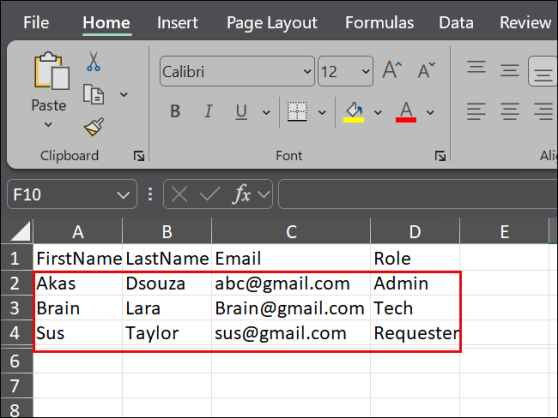Open the Name Box F10 dropdown arrow
This screenshot has height=418, width=558.
(x=123, y=195)
